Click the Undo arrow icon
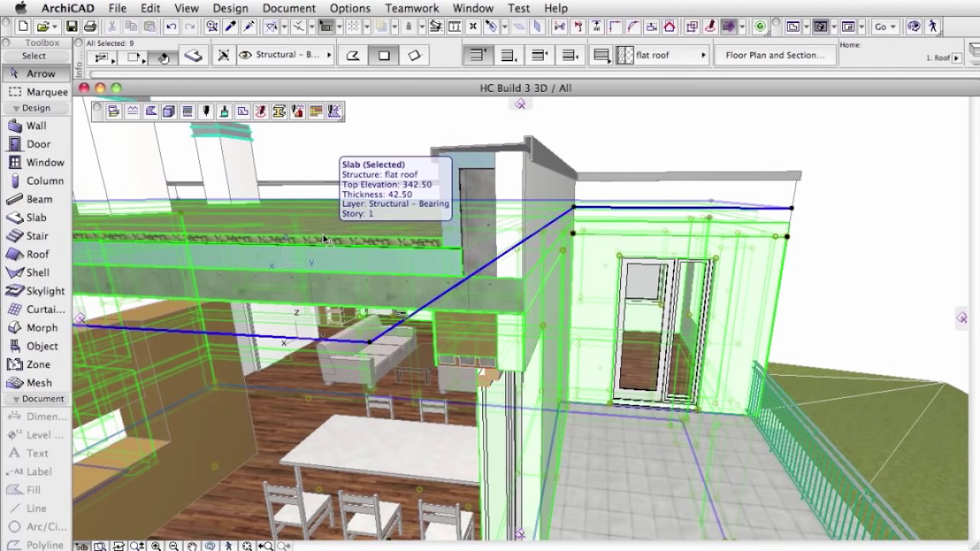 [171, 27]
